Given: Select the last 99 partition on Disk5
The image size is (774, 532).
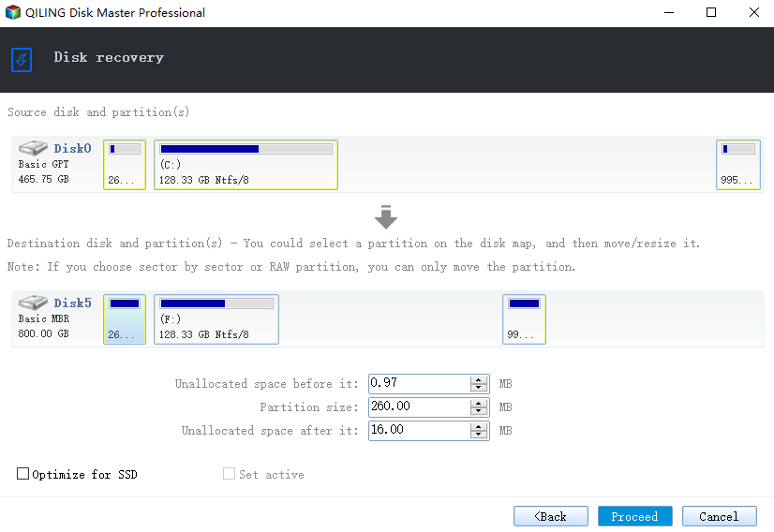Looking at the screenshot, I should pyautogui.click(x=524, y=319).
